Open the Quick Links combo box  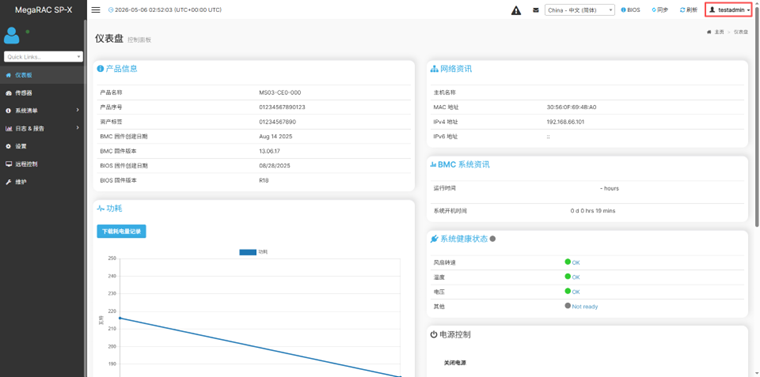(x=43, y=57)
